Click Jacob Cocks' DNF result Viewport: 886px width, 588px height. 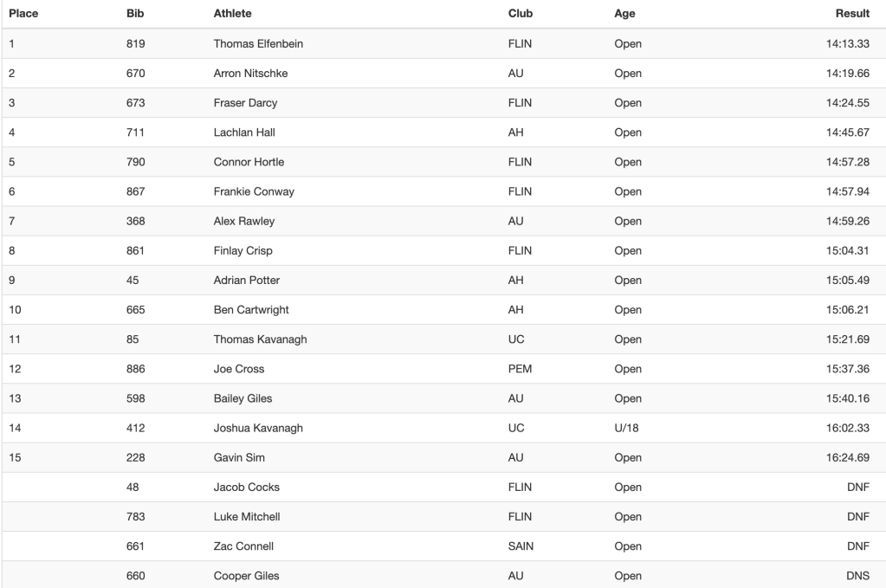[x=857, y=487]
